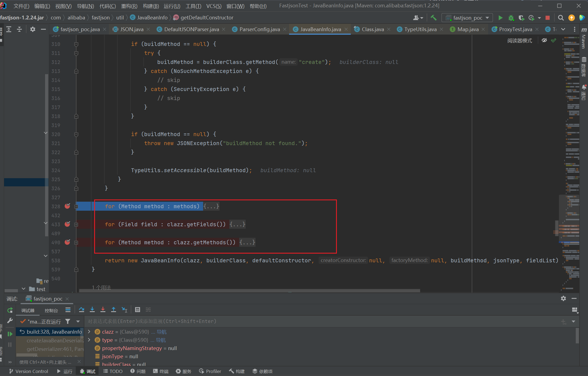
Task: Click the Rerun debug session icon
Action: pos(10,310)
